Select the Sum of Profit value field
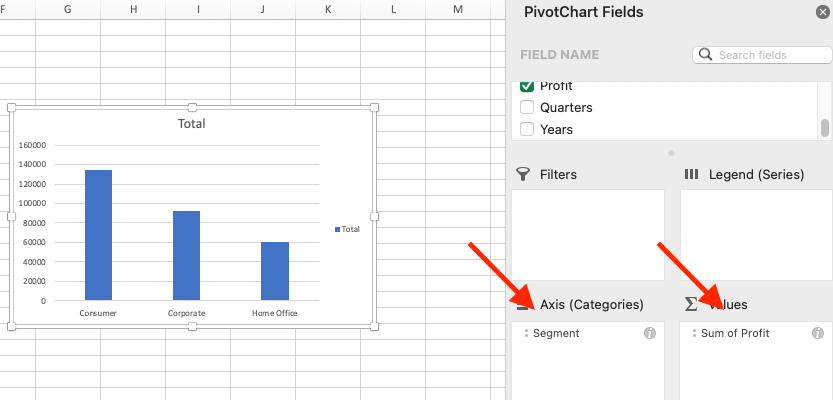This screenshot has width=833, height=400. pos(735,333)
